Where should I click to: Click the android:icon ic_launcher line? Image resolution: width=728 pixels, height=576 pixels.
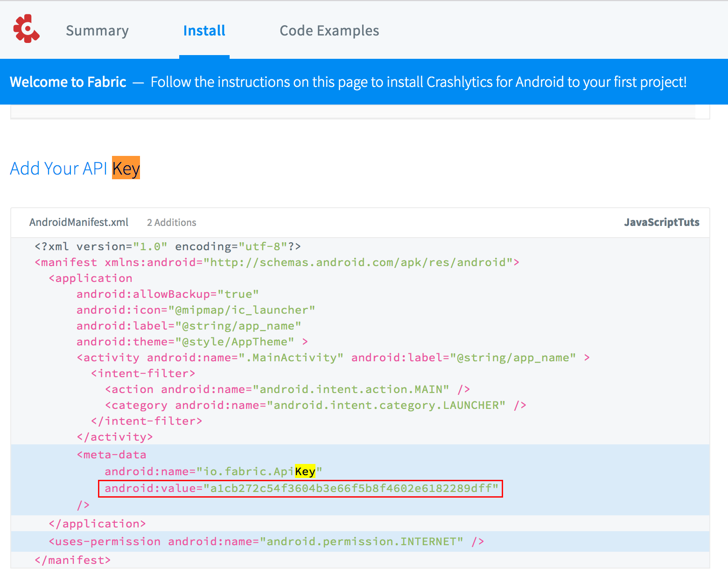196,310
